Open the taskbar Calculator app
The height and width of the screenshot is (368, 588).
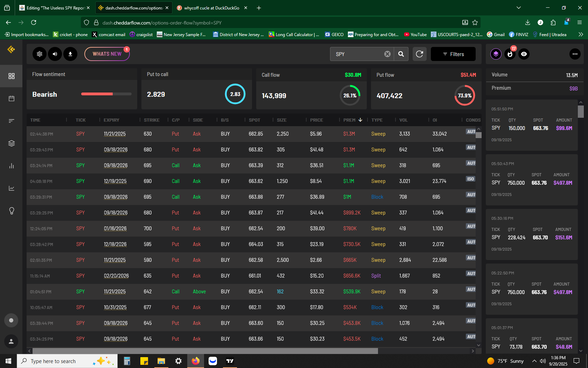click(x=127, y=361)
